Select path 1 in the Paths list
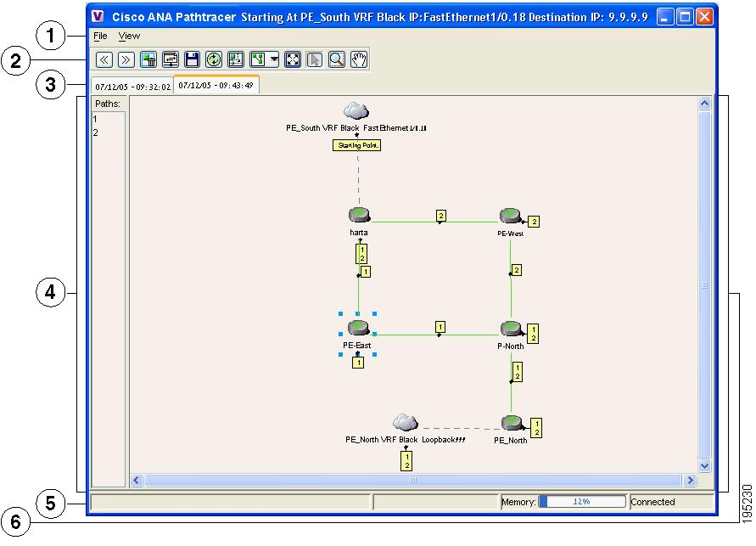Image resolution: width=756 pixels, height=546 pixels. [108, 119]
